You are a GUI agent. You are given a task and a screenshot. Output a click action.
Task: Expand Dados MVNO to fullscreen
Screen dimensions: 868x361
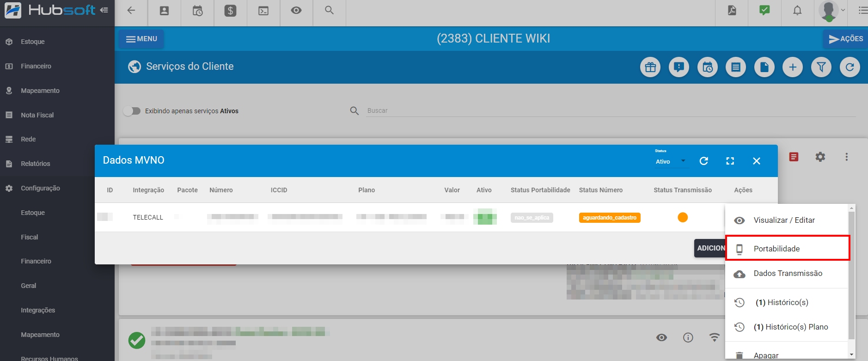click(x=730, y=161)
